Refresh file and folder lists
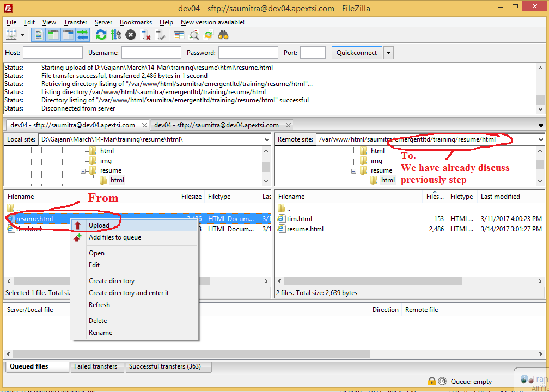 coord(101,35)
